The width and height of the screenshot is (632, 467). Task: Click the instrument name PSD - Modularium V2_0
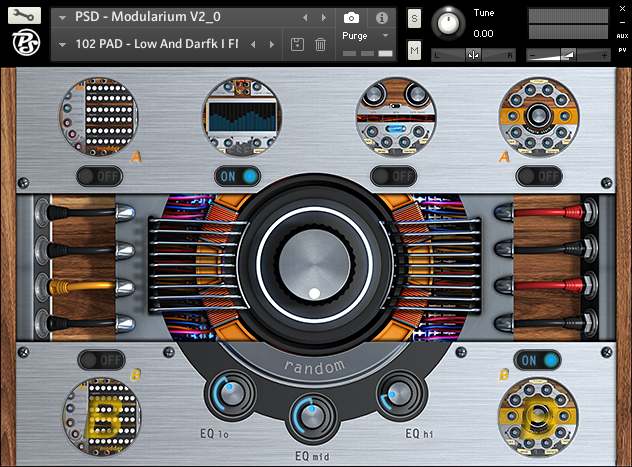pos(148,17)
